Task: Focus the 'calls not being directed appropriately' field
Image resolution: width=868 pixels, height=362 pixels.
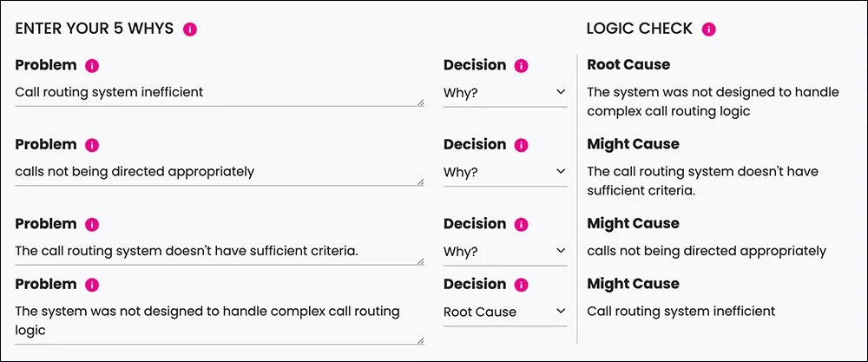Action: click(217, 172)
